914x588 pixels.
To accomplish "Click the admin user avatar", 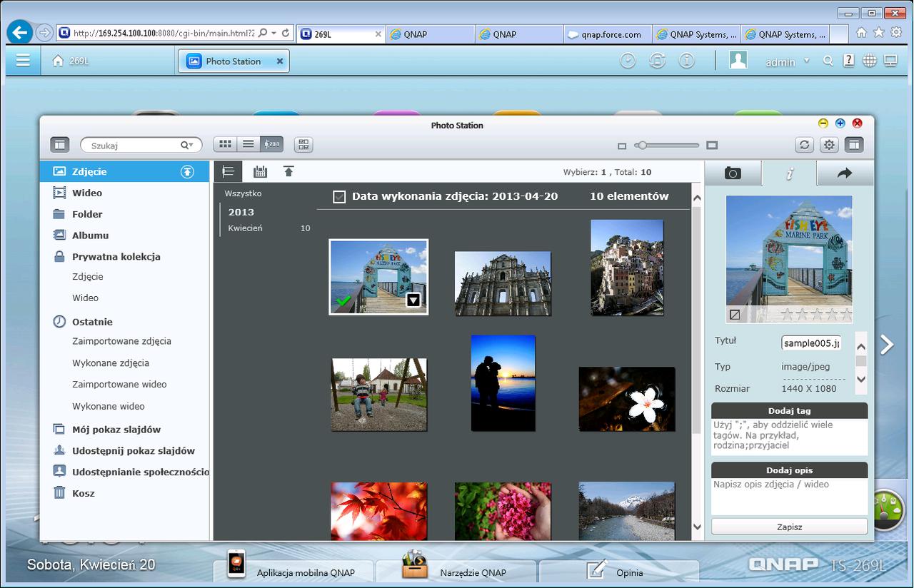I will click(x=738, y=61).
